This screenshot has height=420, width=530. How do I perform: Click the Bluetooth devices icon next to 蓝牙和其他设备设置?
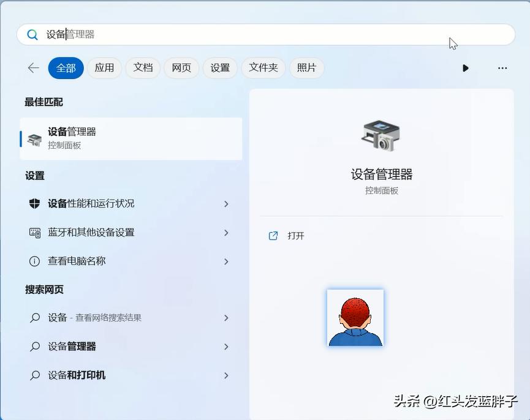pos(36,233)
